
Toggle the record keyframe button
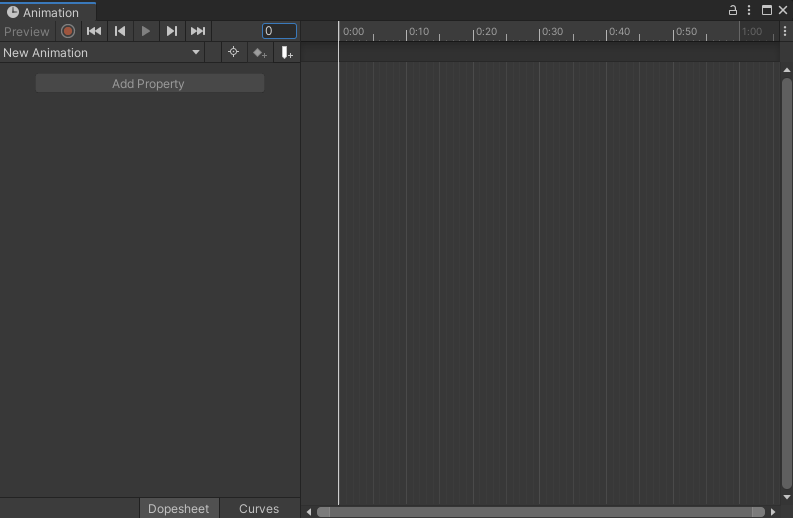tap(68, 31)
